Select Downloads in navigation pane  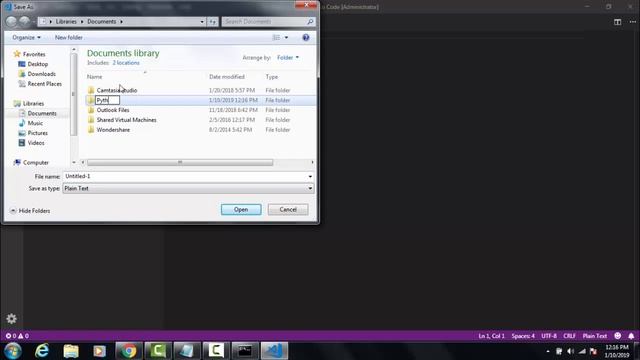coord(37,74)
